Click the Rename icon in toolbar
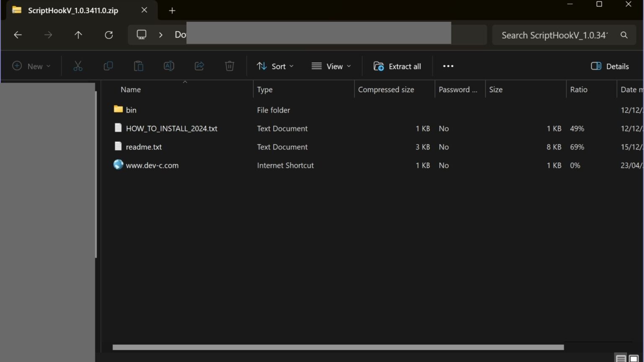Viewport: 644px width, 362px height. [x=169, y=66]
